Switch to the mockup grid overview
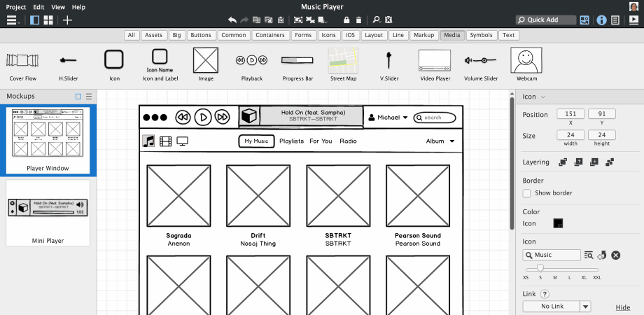Viewport: 644px width, 315px height. click(x=48, y=20)
